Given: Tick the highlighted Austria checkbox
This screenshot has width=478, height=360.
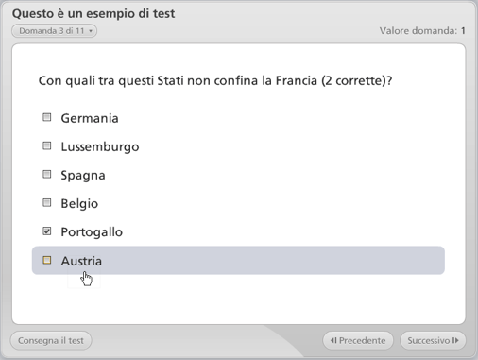Looking at the screenshot, I should pos(47,260).
